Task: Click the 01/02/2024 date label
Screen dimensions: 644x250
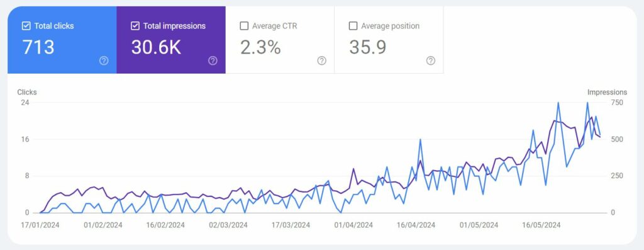Action: point(103,225)
